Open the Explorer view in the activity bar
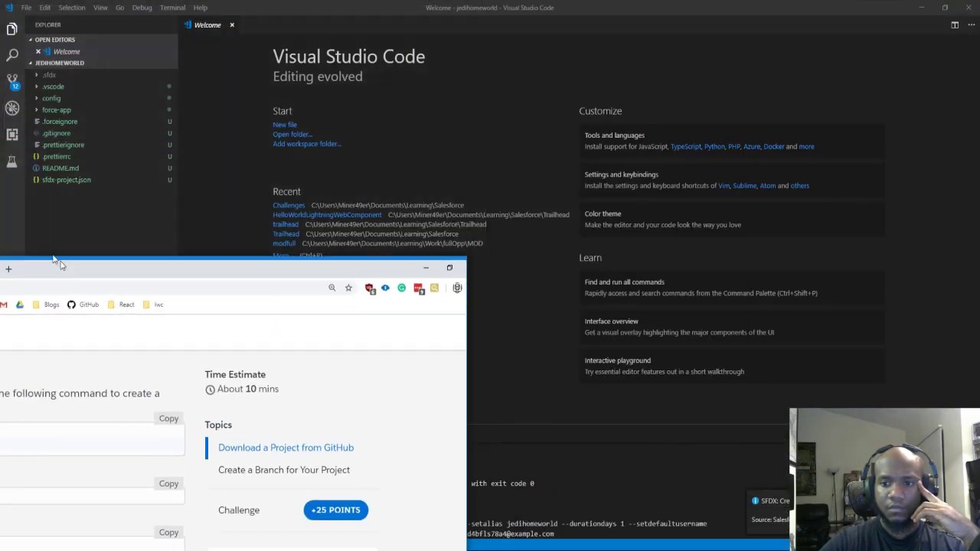 11,29
